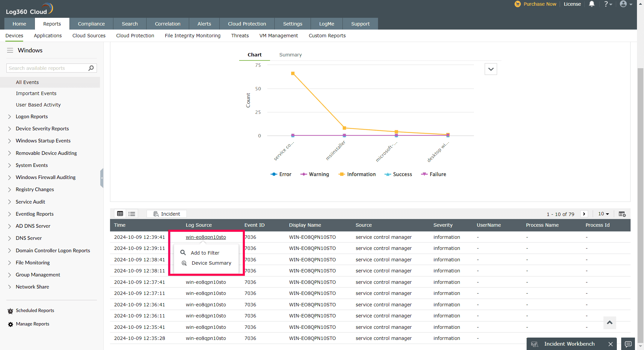Click the search magnifier in reports box
This screenshot has width=644, height=350.
(91, 68)
